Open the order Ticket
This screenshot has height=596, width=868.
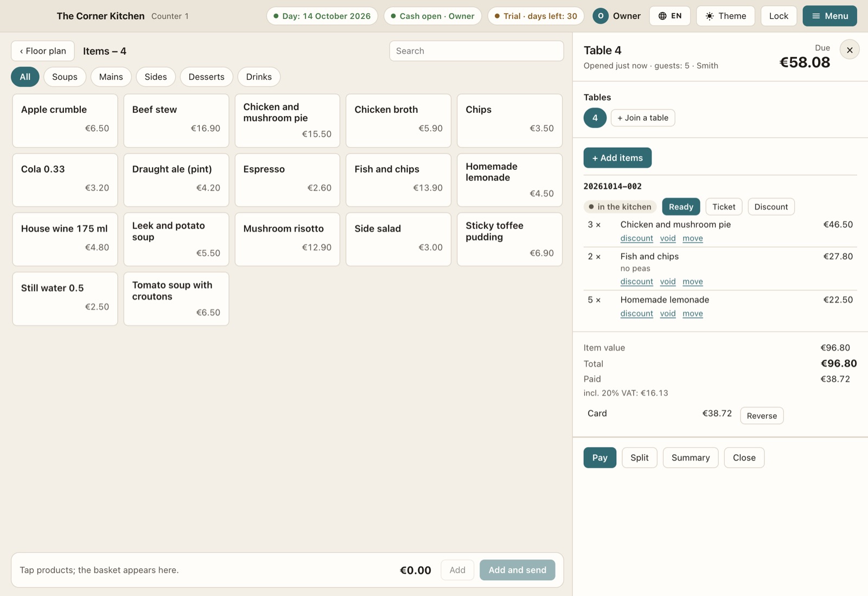pos(724,207)
